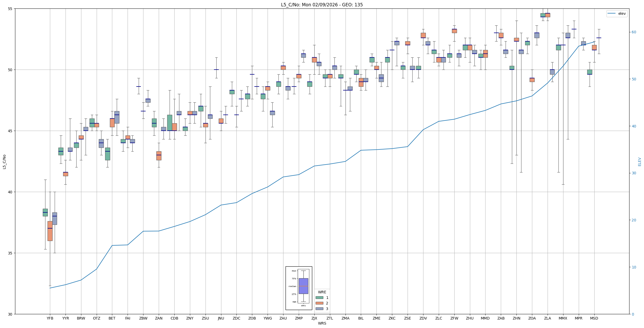Click the 55 tick on the left axis
Screen dimensions: 644x328
(10, 9)
